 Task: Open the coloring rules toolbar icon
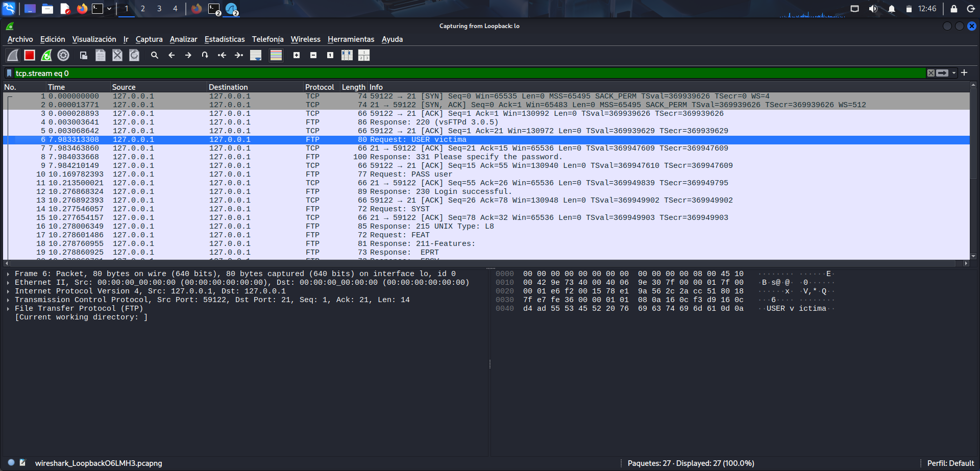click(276, 55)
